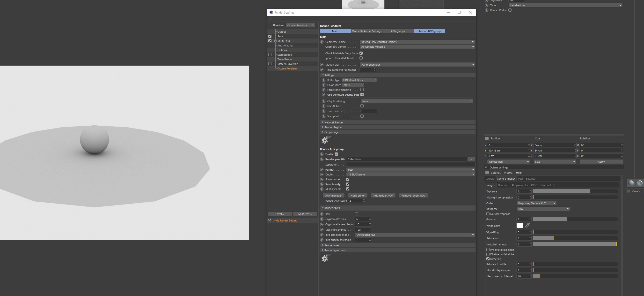This screenshot has height=296, width=644.
Task: Select the first material sphere preview
Action: [x=631, y=183]
